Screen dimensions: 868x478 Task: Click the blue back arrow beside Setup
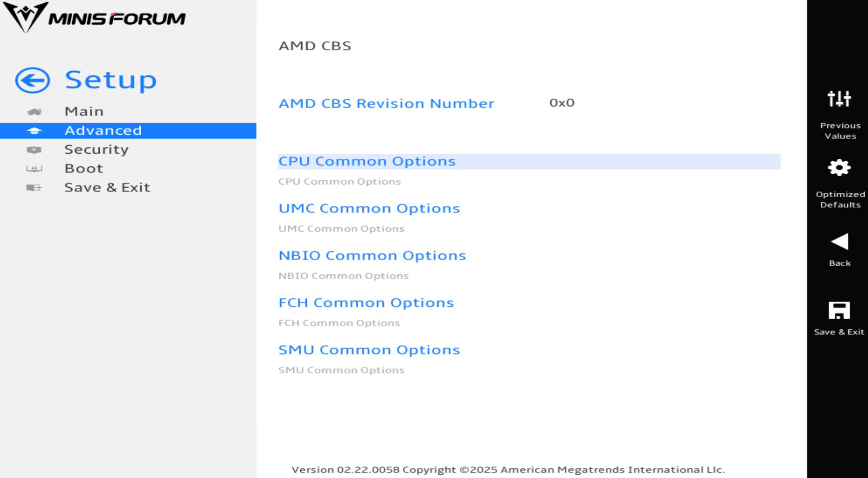click(x=32, y=80)
